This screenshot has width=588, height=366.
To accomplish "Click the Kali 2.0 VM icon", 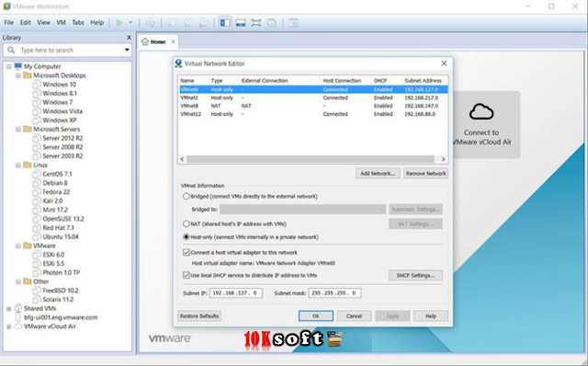I will 37,200.
